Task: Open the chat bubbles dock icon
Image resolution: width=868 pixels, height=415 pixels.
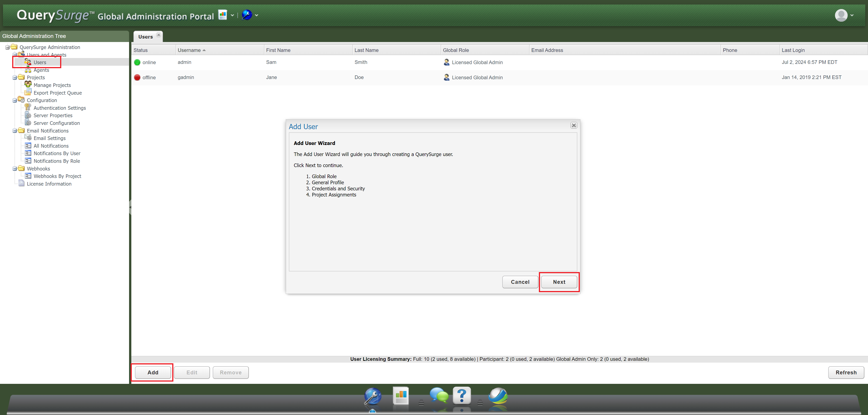Action: point(439,395)
